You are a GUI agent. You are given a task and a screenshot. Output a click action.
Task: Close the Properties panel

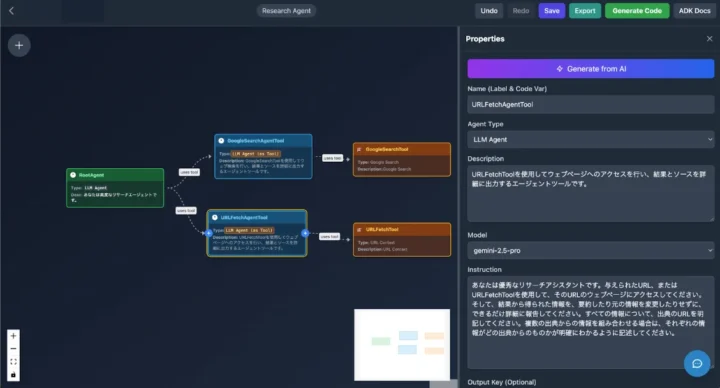(x=709, y=39)
